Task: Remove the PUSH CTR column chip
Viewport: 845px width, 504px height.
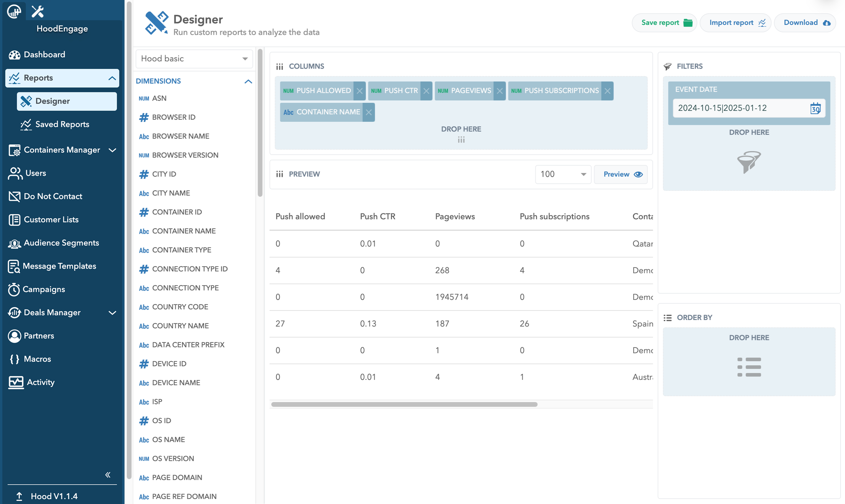Action: point(426,91)
